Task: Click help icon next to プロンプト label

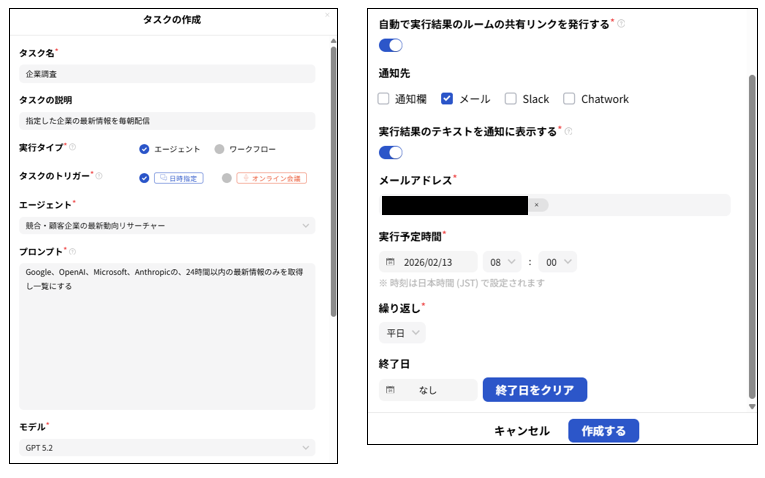Action: (x=72, y=251)
